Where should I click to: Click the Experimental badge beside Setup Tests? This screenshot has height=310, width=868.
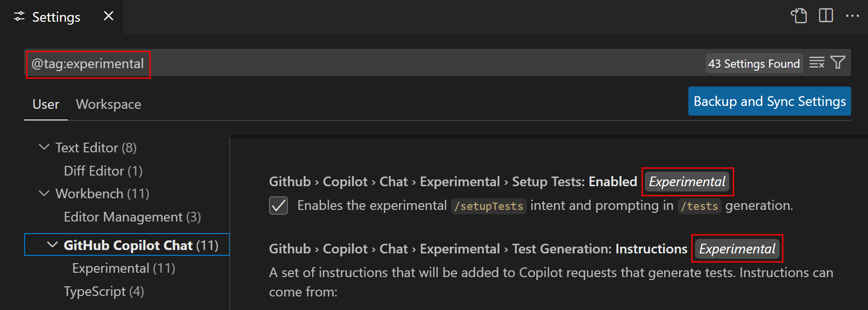click(x=687, y=181)
